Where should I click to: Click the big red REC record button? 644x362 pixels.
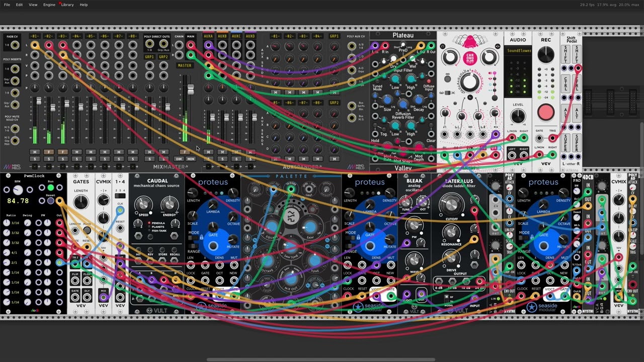(x=545, y=112)
